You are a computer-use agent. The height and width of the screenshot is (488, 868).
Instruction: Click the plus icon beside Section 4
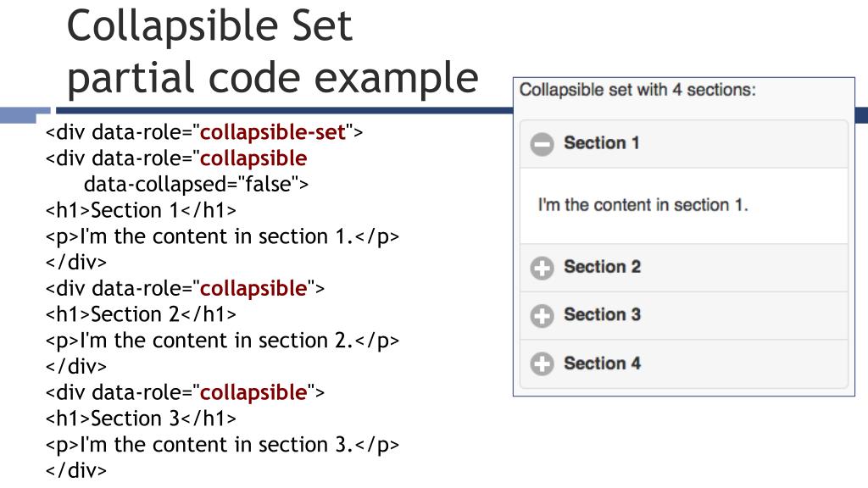(542, 364)
